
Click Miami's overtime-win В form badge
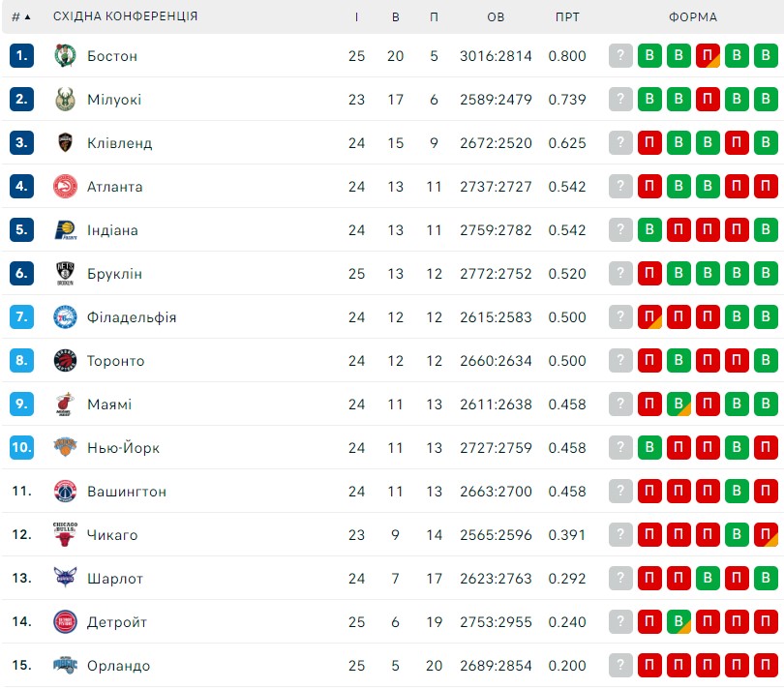[678, 404]
